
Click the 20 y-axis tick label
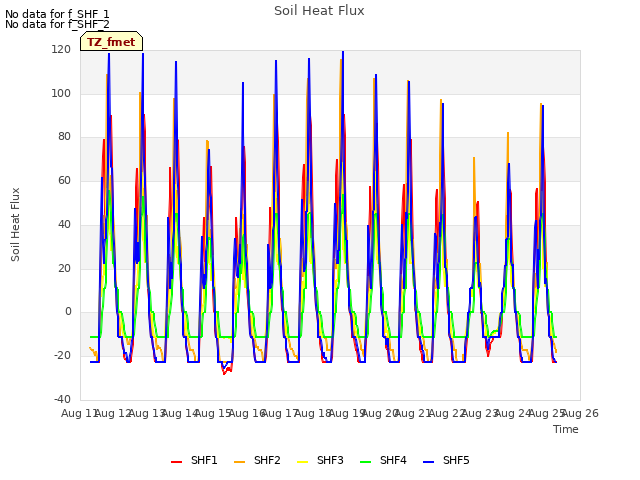pos(64,268)
